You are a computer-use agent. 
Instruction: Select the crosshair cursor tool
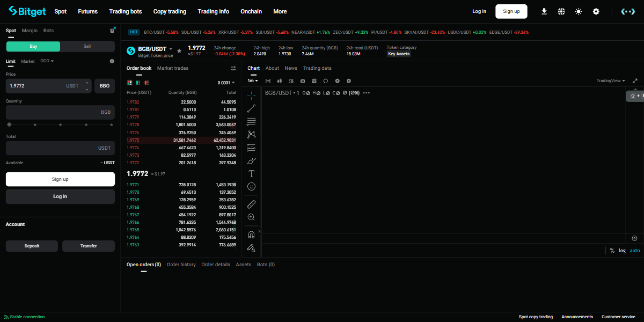tap(251, 96)
